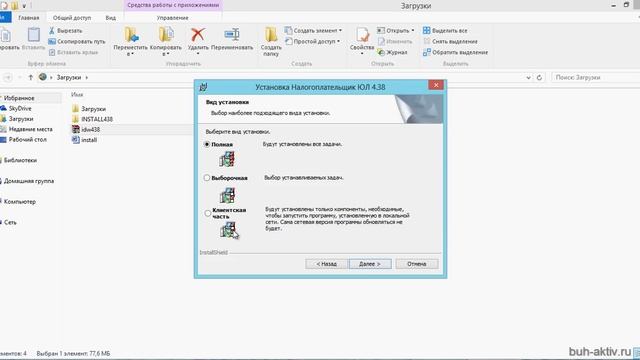The image size is (640, 360).
Task: Click Вставить ярлык in the ribbon
Action: tap(73, 52)
